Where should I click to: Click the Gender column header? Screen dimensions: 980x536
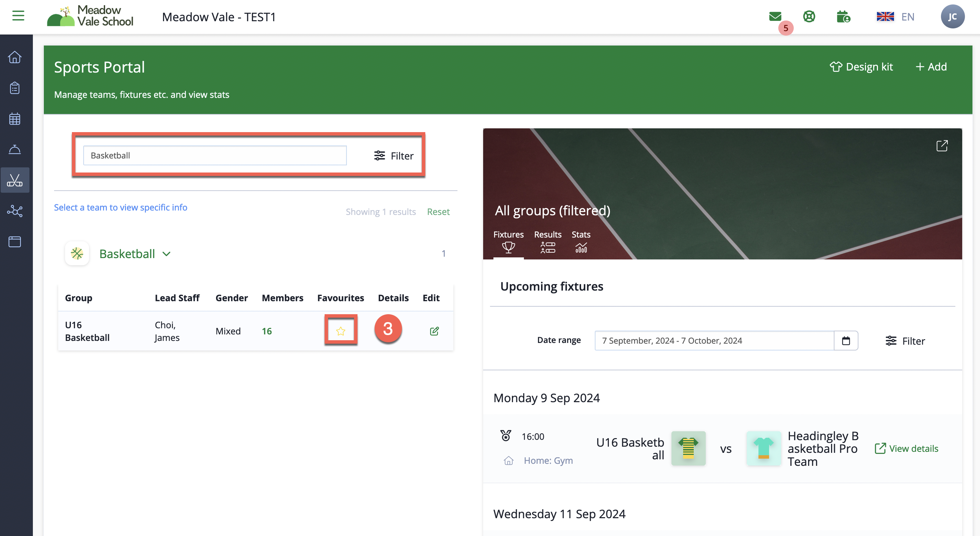click(231, 298)
